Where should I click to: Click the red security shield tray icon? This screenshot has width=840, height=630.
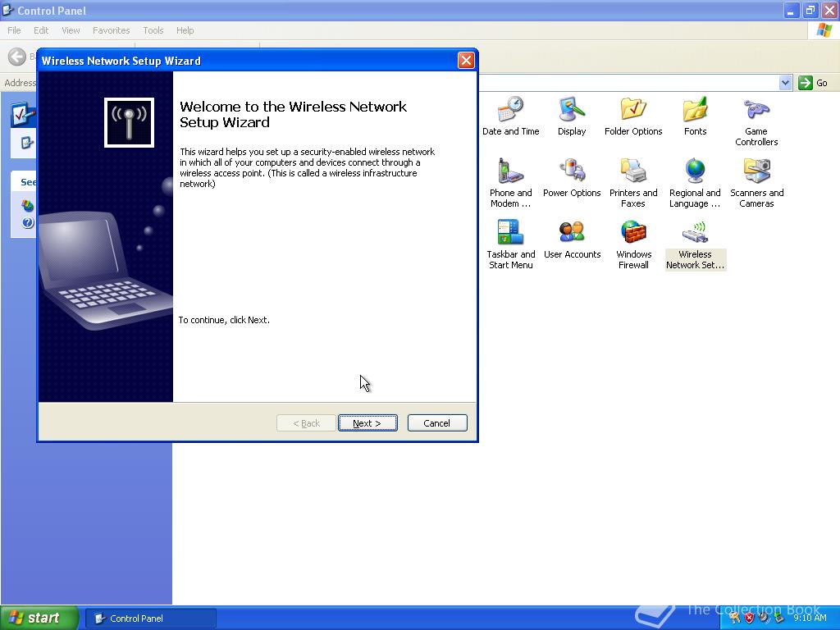749,618
